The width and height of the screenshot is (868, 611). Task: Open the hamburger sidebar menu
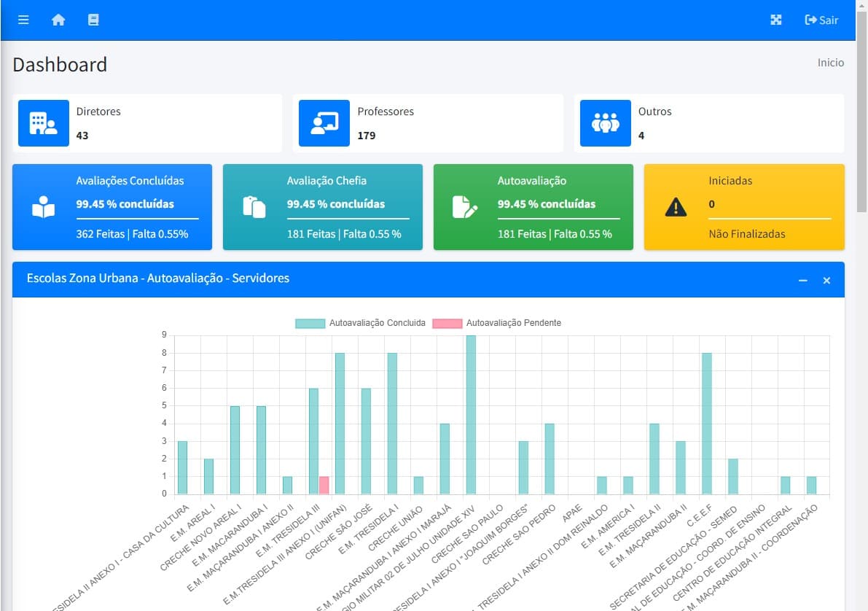(23, 20)
